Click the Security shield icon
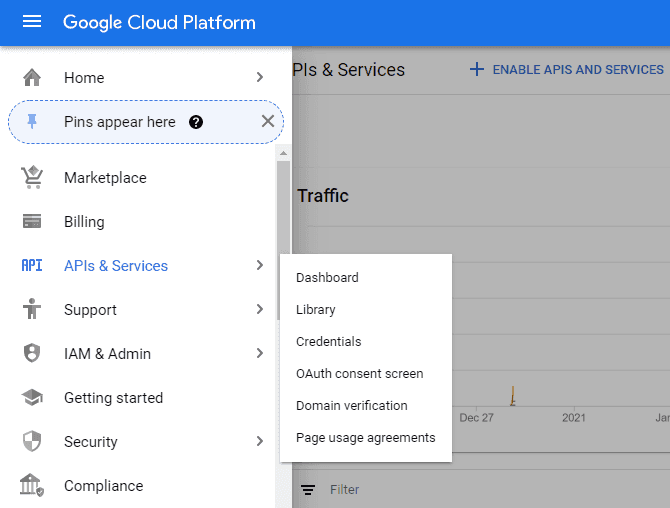This screenshot has width=670, height=508. coord(32,441)
